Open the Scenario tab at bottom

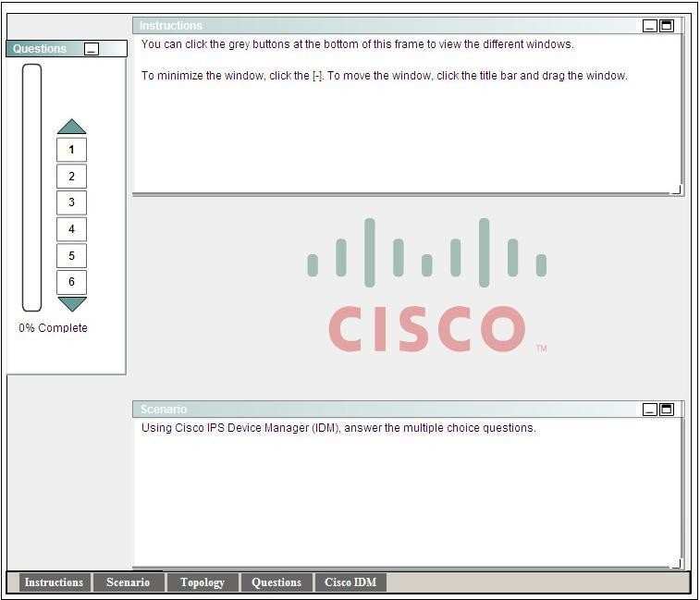[x=129, y=582]
